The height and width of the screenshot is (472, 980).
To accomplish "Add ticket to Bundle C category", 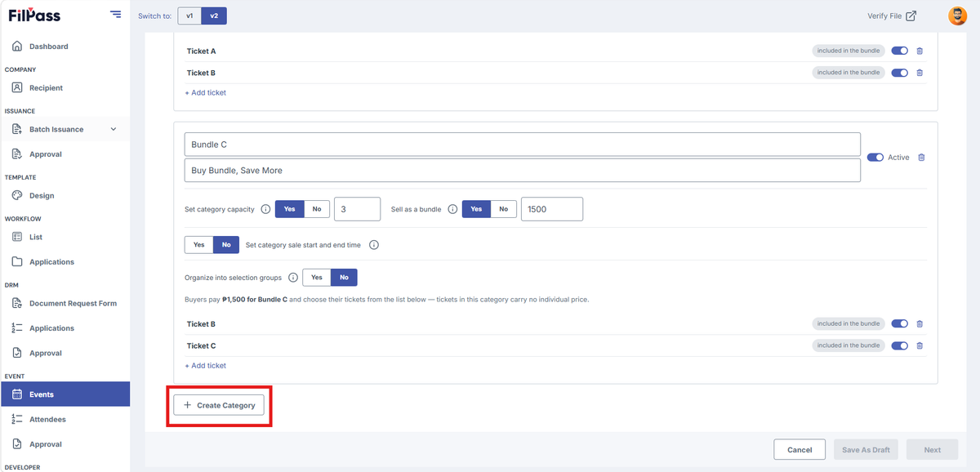I will coord(206,366).
